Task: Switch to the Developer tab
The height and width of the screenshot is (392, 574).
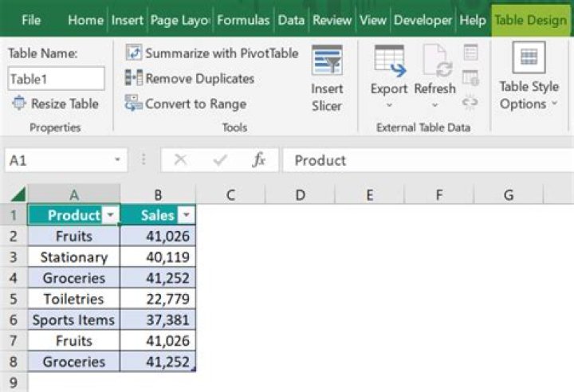Action: pos(423,20)
